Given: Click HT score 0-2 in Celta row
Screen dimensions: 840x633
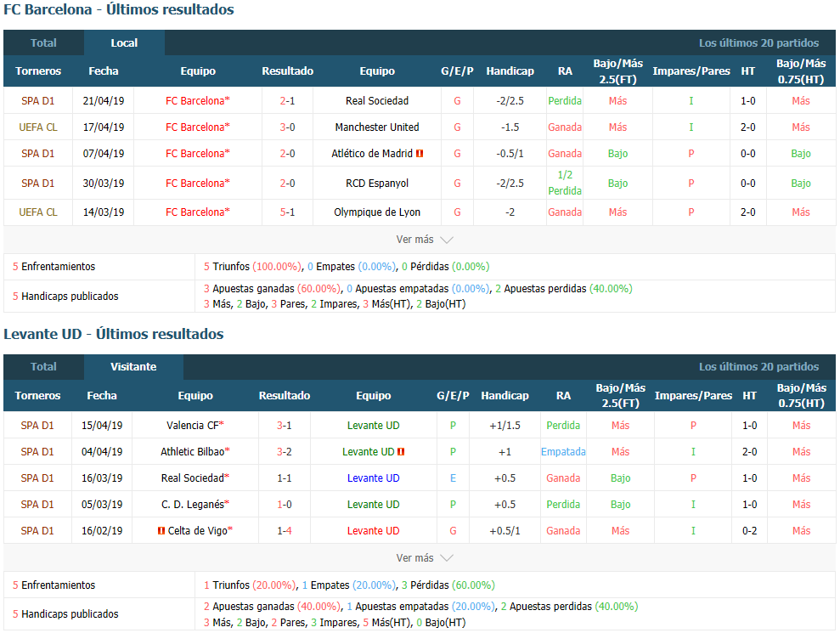Looking at the screenshot, I should (749, 531).
